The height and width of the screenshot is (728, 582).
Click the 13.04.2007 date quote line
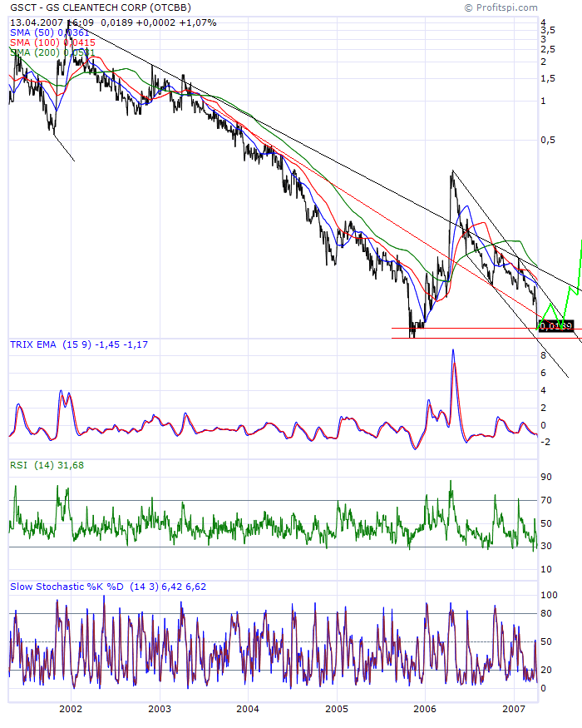[x=113, y=22]
